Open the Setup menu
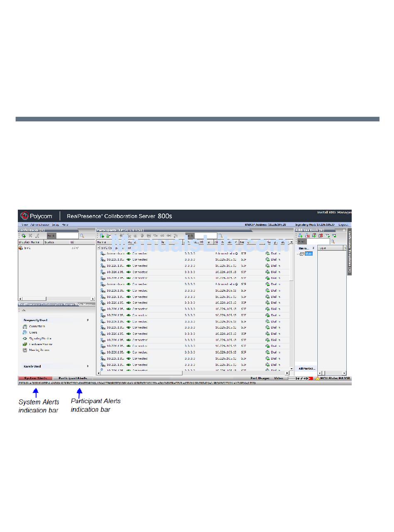394x532 pixels. pos(56,225)
